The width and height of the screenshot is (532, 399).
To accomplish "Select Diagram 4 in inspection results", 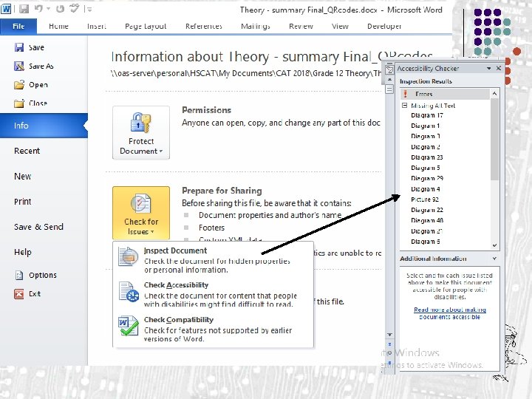I will pos(425,189).
